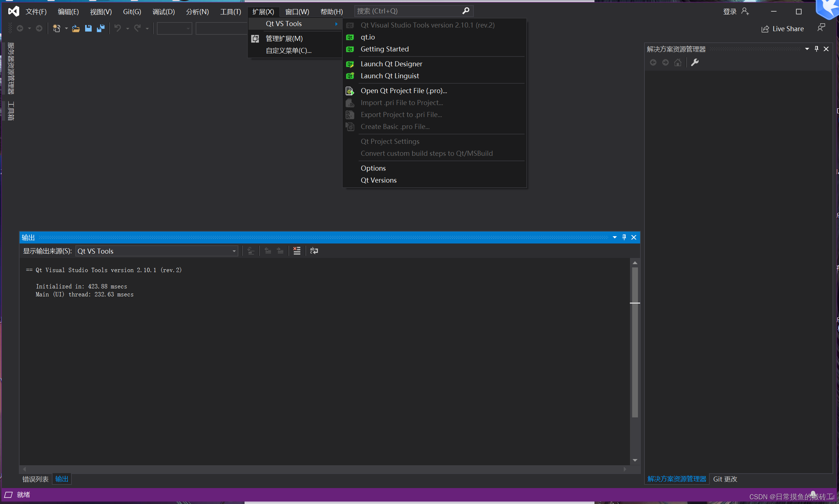Open the 显示输出来源 source dropdown

(x=234, y=251)
